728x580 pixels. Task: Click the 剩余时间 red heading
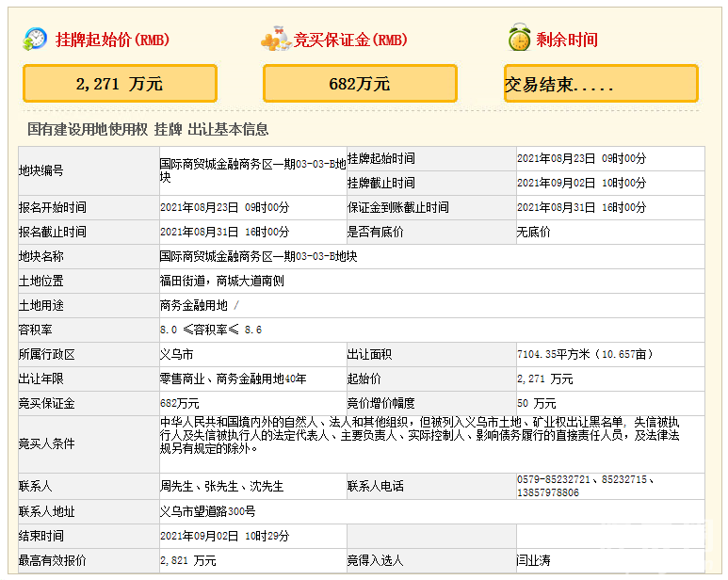(567, 40)
